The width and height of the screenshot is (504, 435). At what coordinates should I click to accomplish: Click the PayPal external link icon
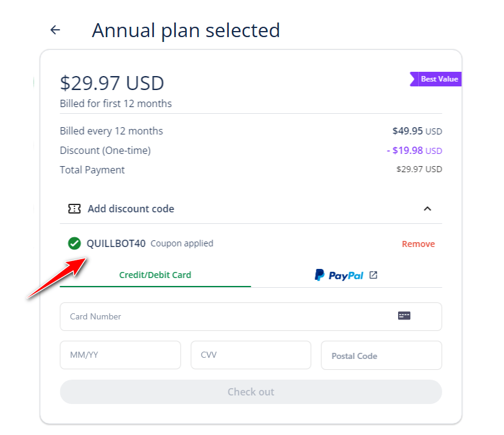point(373,275)
